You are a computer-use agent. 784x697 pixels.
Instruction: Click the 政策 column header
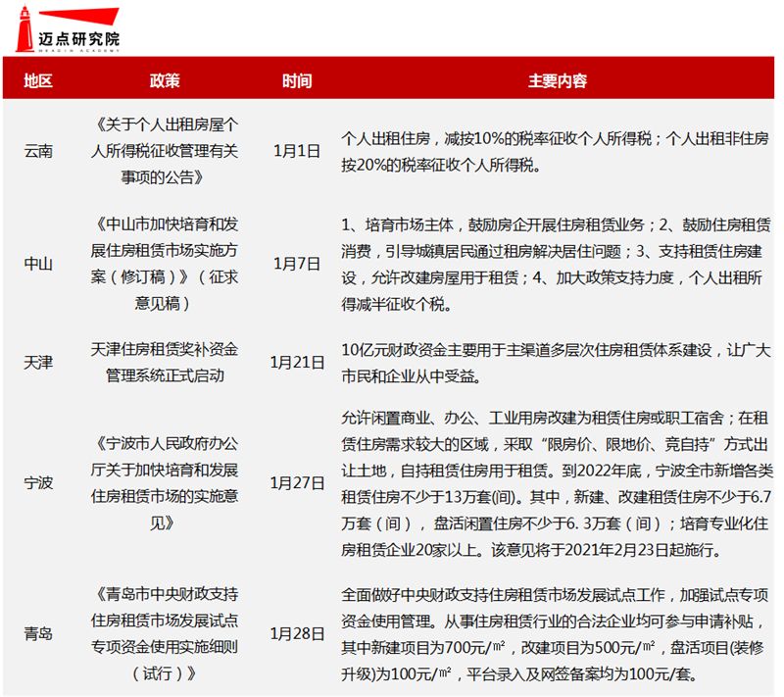167,80
